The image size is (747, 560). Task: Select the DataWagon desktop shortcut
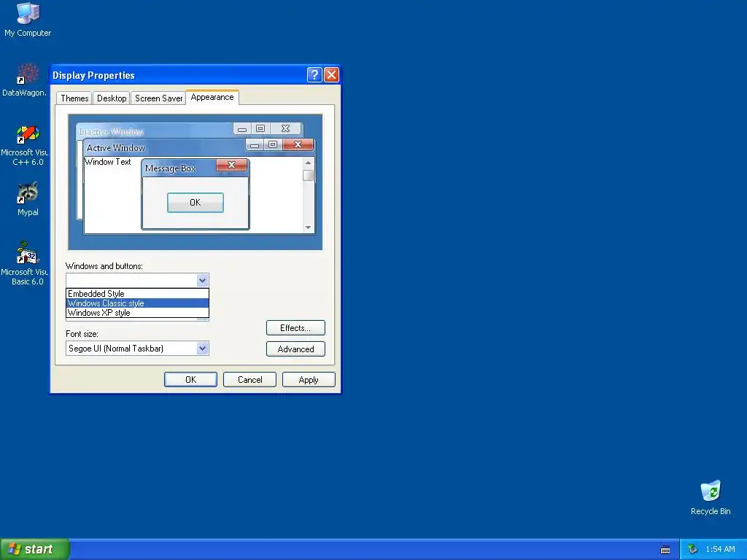pyautogui.click(x=25, y=79)
